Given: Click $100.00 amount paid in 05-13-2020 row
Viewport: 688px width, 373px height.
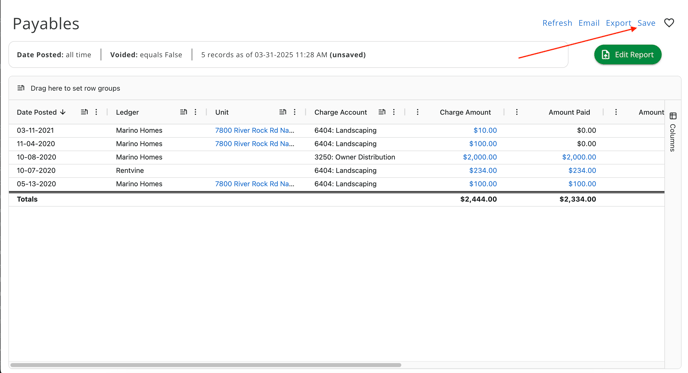Looking at the screenshot, I should [582, 184].
